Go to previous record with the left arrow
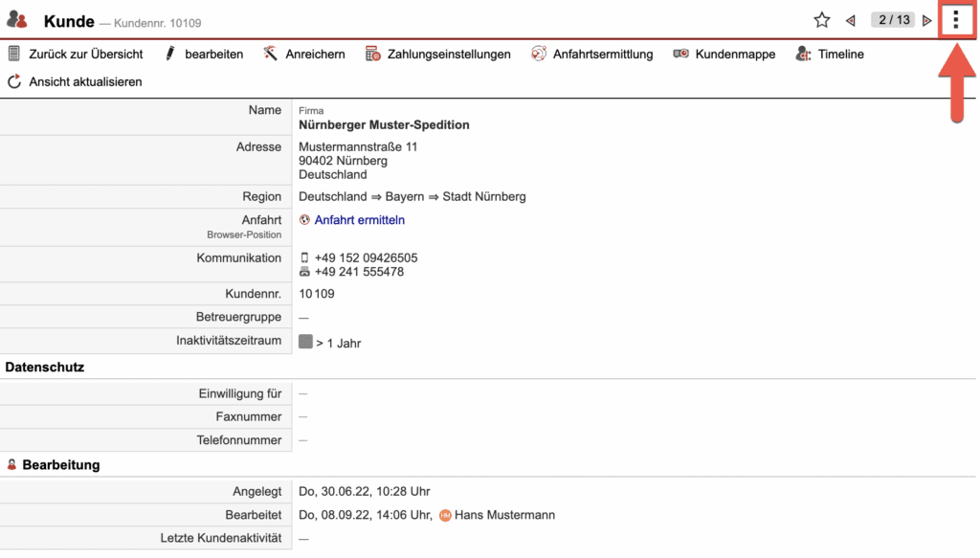The width and height of the screenshot is (980, 558). [850, 18]
